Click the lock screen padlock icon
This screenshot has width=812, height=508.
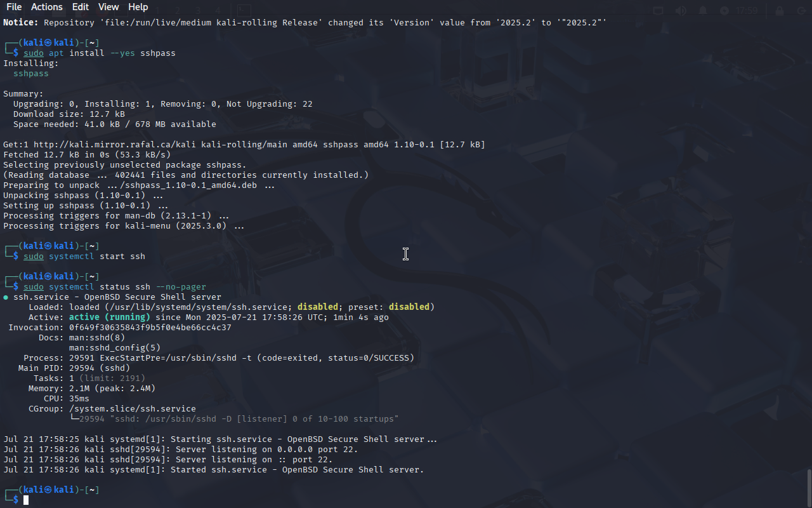(x=779, y=10)
